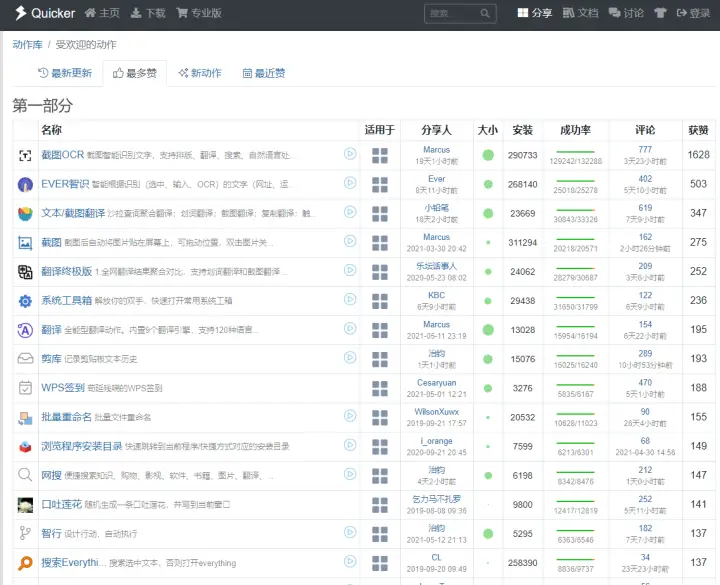This screenshot has width=720, height=585.
Task: Click the 截图OCR row icon
Action: click(x=25, y=155)
